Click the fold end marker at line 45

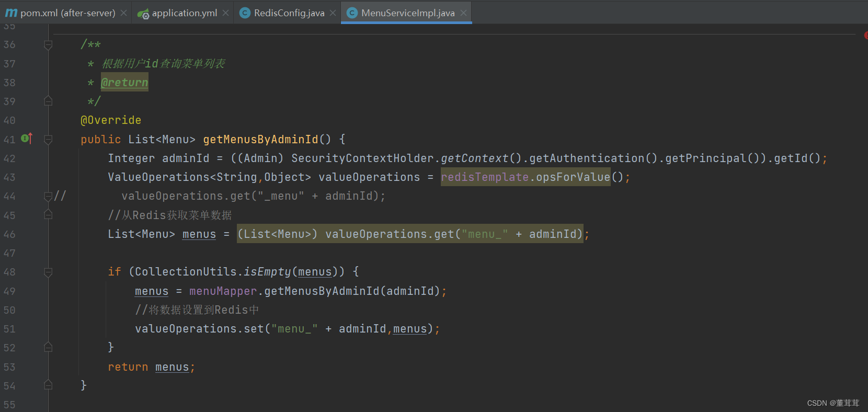point(48,215)
